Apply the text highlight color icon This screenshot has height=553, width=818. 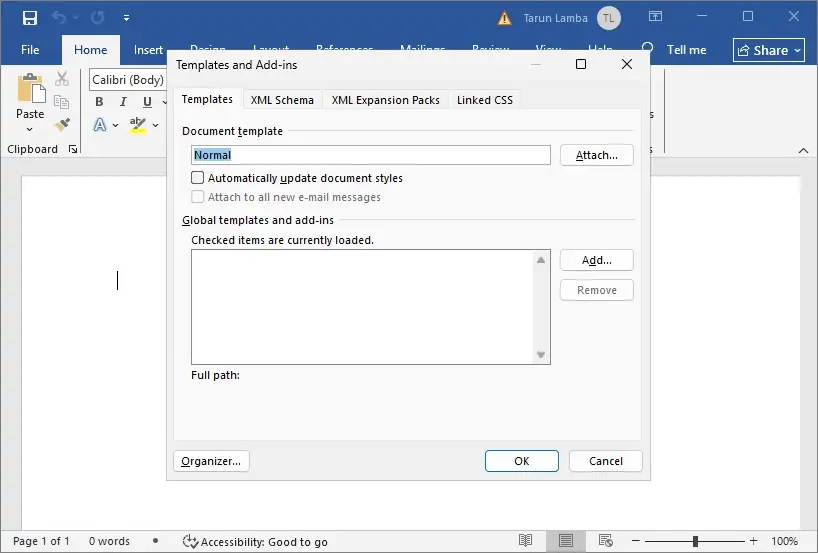click(x=138, y=125)
